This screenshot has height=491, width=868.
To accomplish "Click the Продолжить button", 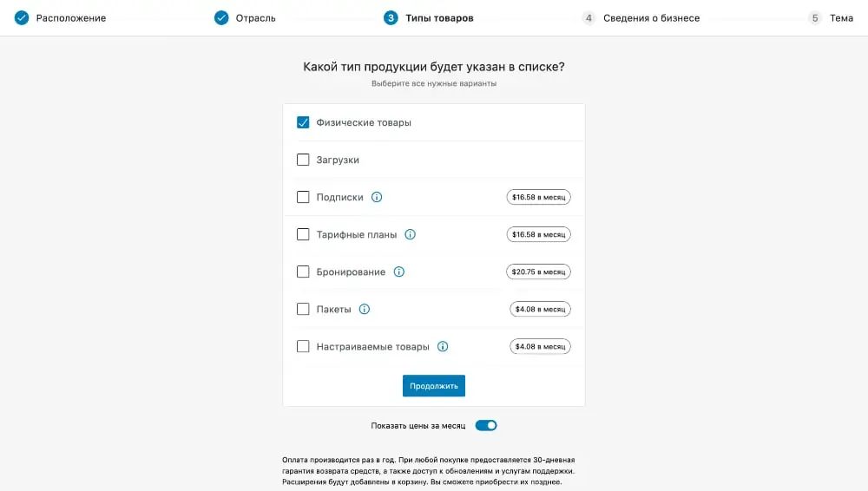I will tap(433, 386).
